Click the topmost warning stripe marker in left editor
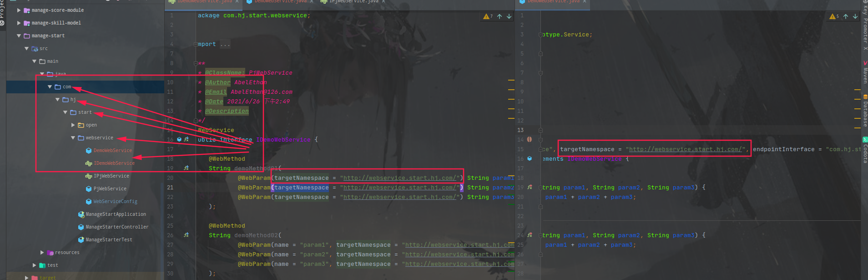Screen dimensions: 868x280 [x=511, y=81]
